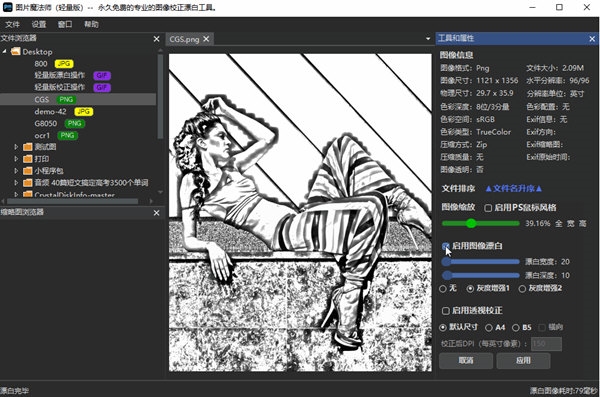Select the file 轻量版漂白操作
Image resolution: width=600 pixels, height=397 pixels.
pos(59,75)
